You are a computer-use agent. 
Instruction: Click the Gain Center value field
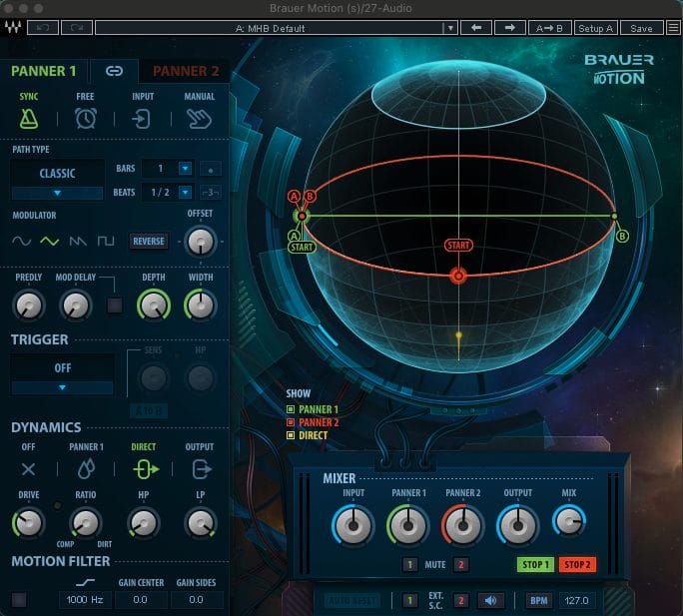(140, 599)
